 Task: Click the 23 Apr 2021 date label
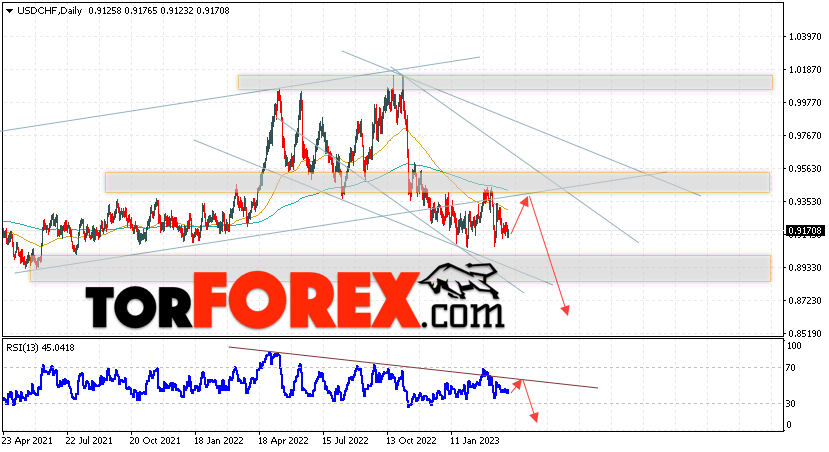coord(27,440)
